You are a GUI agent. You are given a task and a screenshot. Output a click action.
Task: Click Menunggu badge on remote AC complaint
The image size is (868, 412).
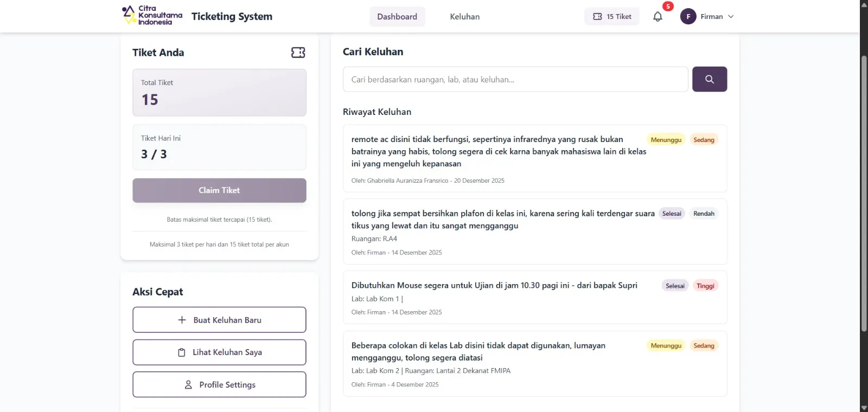[x=666, y=140]
